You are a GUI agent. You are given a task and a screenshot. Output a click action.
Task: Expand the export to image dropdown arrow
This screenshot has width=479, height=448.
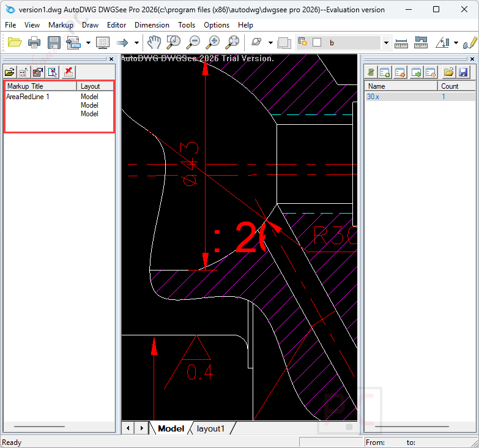pos(88,43)
